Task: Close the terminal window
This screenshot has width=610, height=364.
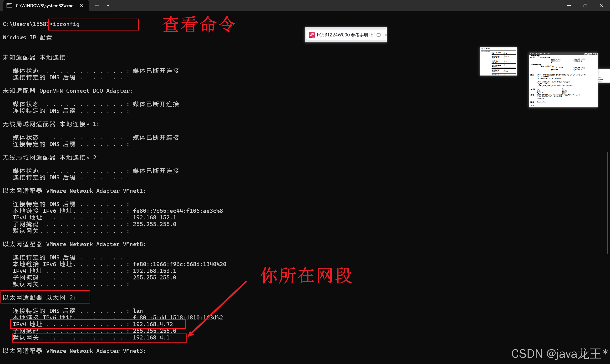Action: pyautogui.click(x=601, y=5)
